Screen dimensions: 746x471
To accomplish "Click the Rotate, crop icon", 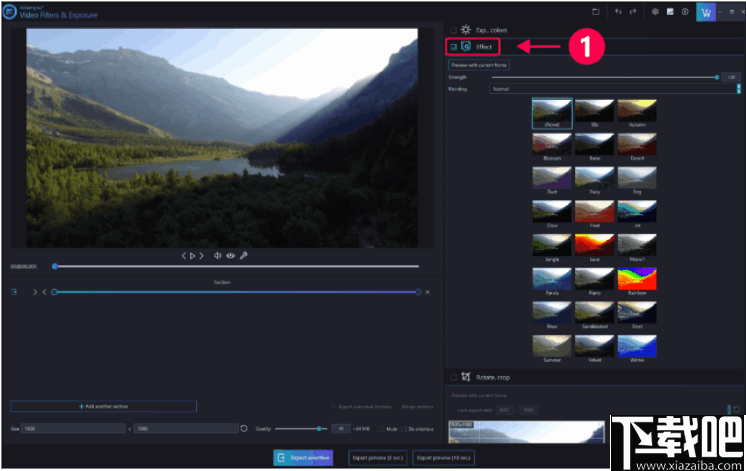I will point(466,377).
